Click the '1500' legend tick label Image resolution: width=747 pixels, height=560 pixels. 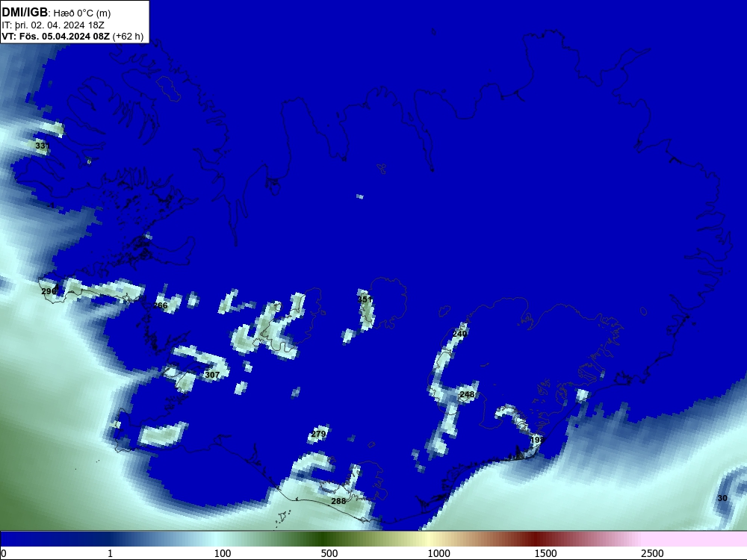pos(545,553)
